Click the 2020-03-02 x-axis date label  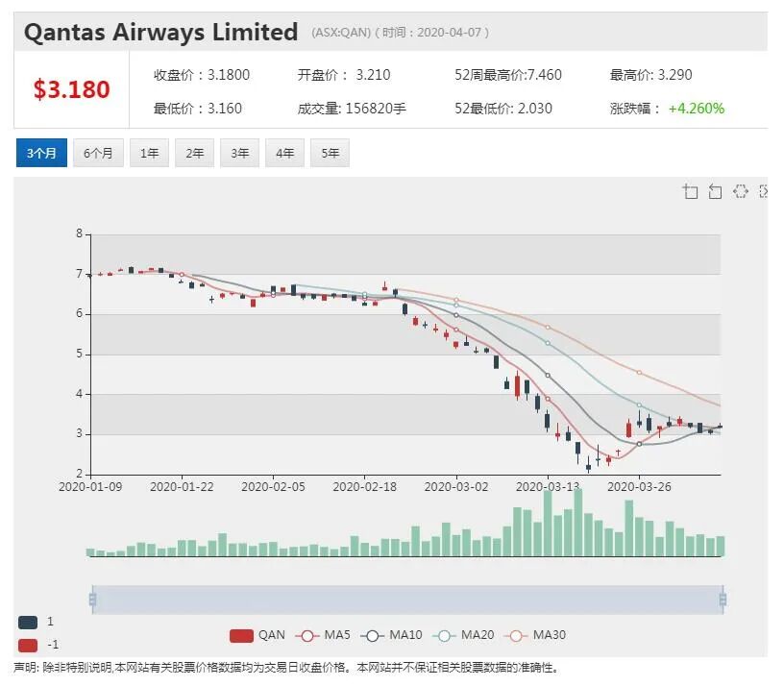(456, 487)
